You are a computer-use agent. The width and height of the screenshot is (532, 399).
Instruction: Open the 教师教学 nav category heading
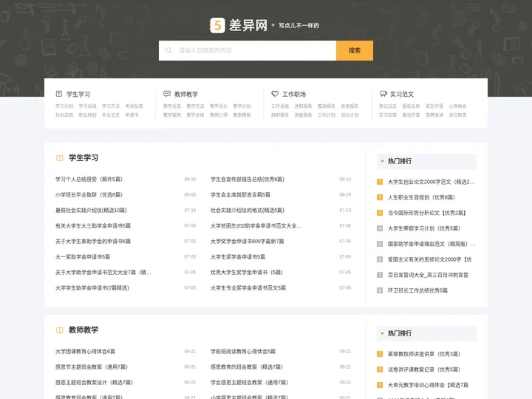tap(186, 95)
